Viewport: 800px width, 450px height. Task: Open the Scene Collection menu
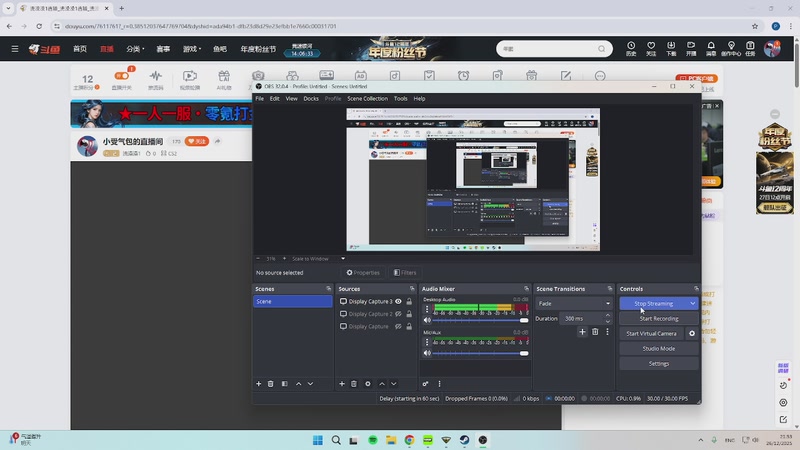pyautogui.click(x=367, y=98)
